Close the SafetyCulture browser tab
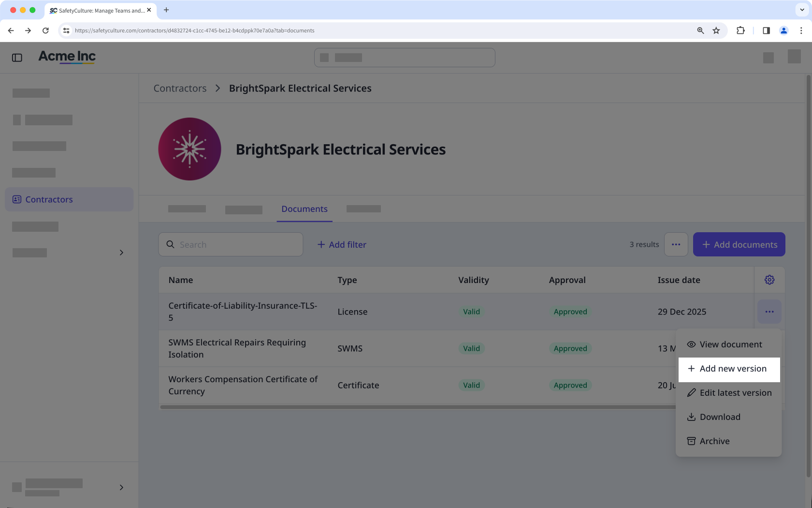812x508 pixels. (x=149, y=10)
